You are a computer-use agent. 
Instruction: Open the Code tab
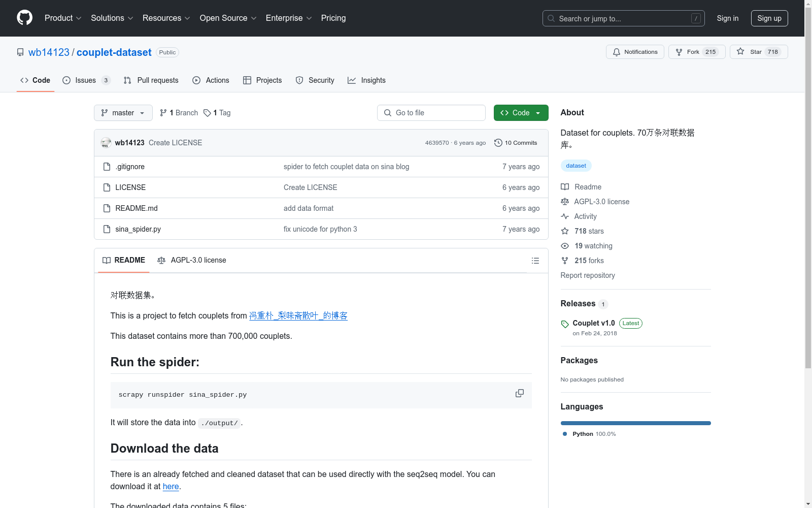36,80
